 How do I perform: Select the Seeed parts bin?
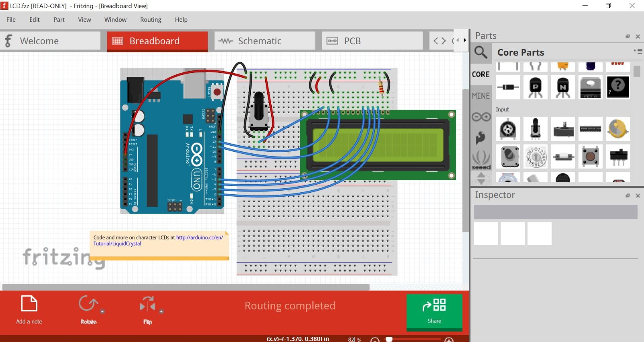(x=481, y=160)
